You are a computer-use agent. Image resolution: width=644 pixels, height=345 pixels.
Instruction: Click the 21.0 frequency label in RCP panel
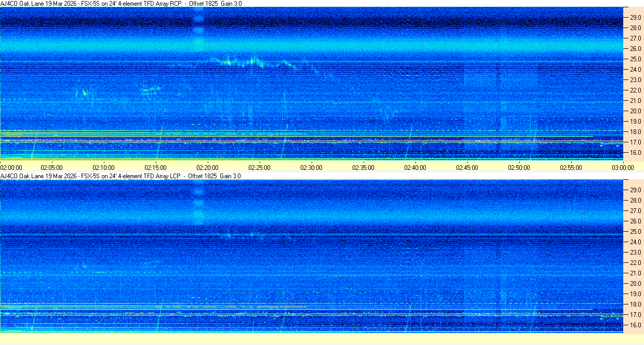tap(635, 101)
